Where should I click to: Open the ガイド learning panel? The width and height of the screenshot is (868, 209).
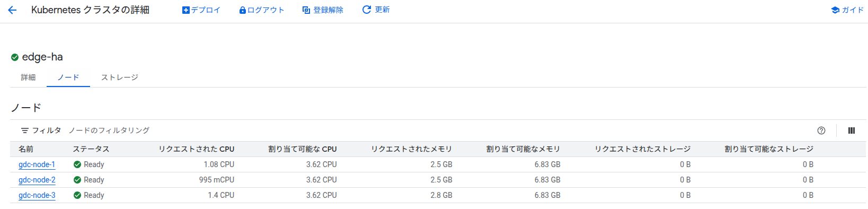click(847, 10)
